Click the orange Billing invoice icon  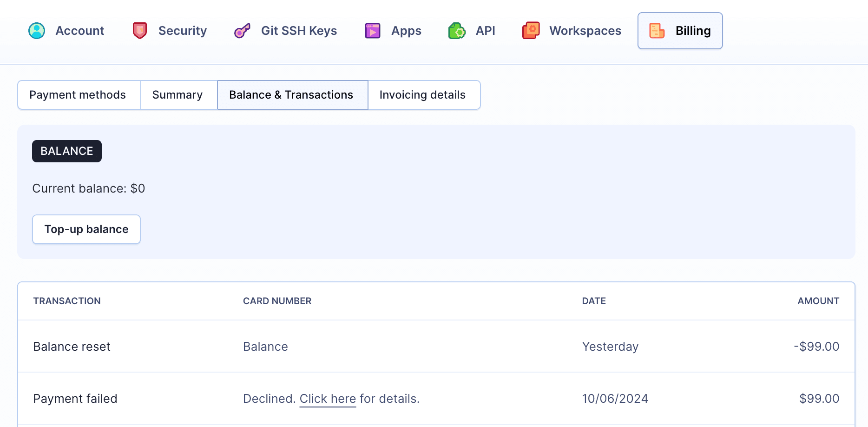pos(657,31)
